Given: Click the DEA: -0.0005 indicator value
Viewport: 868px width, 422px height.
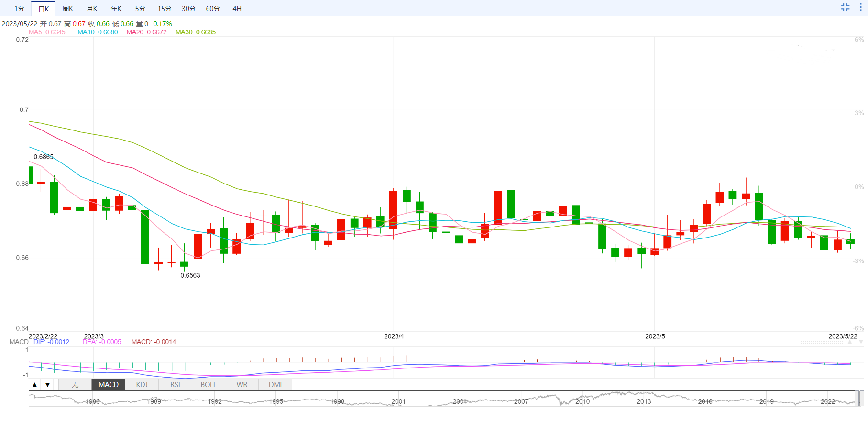Looking at the screenshot, I should 102,342.
